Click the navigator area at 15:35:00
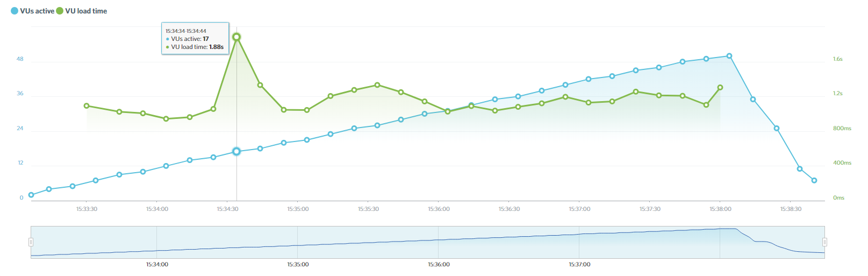Screen dimensions: 868x276 pos(297,242)
